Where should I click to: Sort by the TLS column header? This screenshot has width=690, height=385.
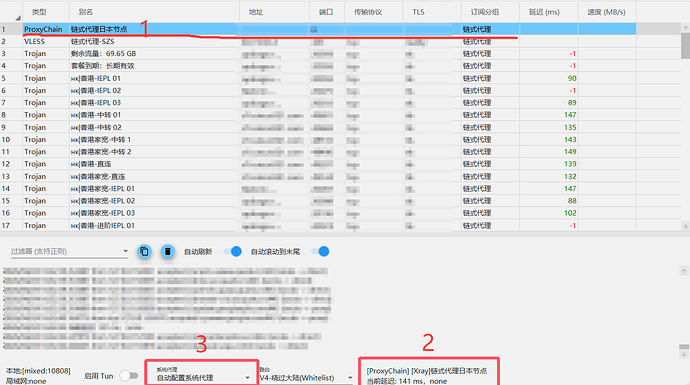432,12
